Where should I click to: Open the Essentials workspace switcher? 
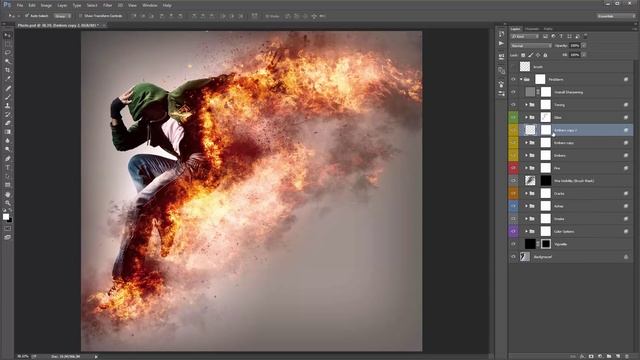(x=616, y=16)
